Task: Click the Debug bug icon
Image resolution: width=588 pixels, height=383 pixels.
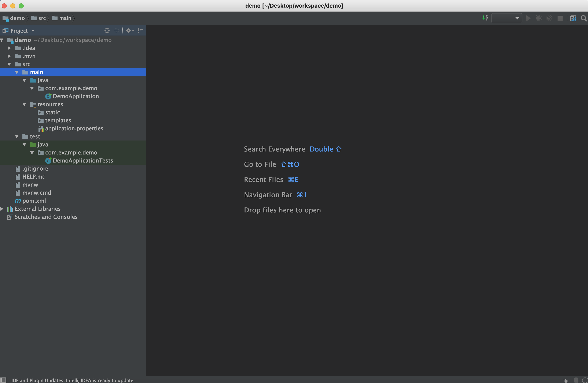Action: (539, 18)
